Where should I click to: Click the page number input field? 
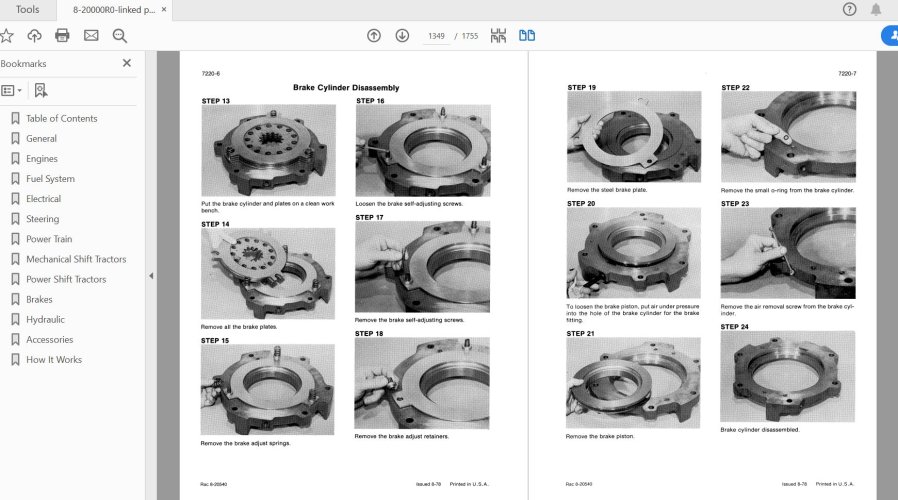tap(436, 36)
